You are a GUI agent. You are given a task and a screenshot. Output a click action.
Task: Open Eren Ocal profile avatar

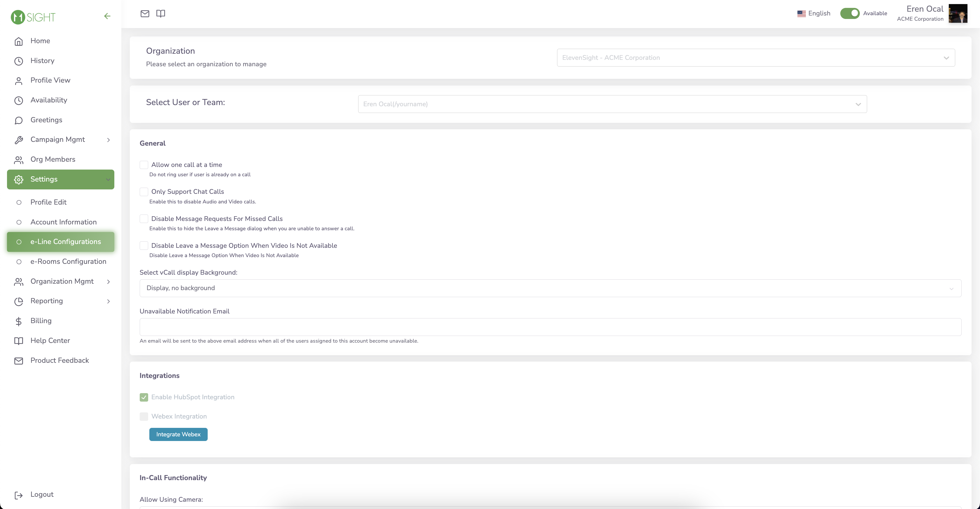[958, 14]
